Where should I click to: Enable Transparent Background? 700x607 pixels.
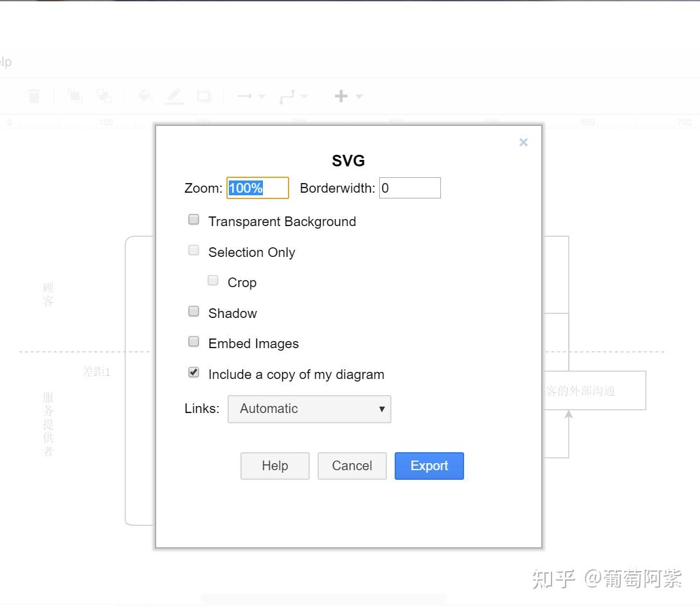tap(193, 219)
